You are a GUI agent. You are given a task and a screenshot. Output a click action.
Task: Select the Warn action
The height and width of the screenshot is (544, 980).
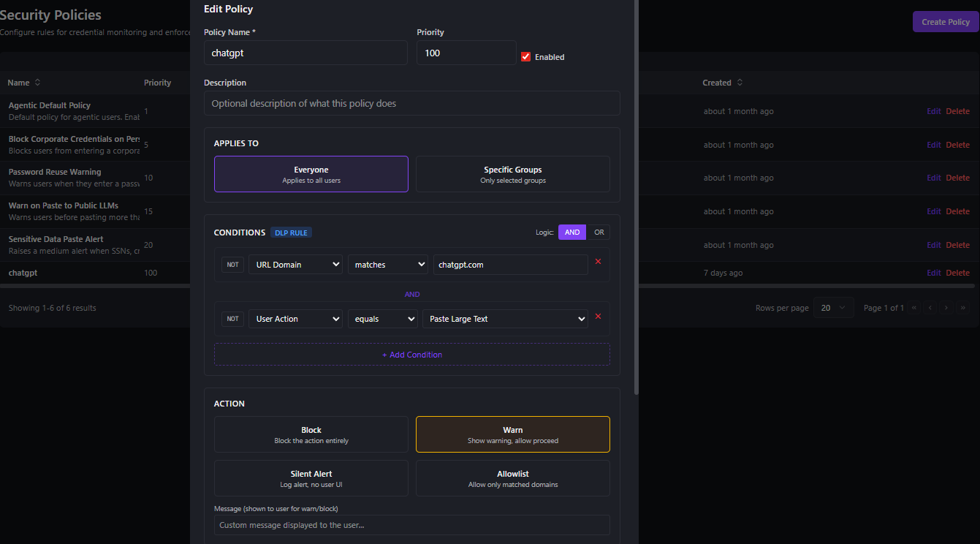(513, 434)
